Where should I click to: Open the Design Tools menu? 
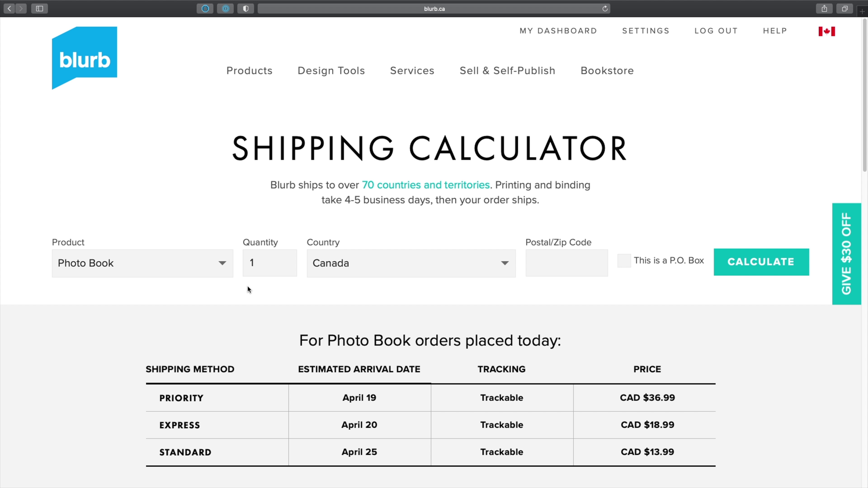tap(331, 71)
